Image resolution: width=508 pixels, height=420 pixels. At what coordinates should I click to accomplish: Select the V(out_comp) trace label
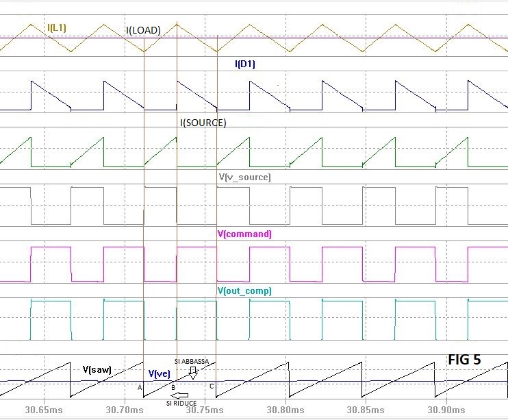(x=244, y=291)
